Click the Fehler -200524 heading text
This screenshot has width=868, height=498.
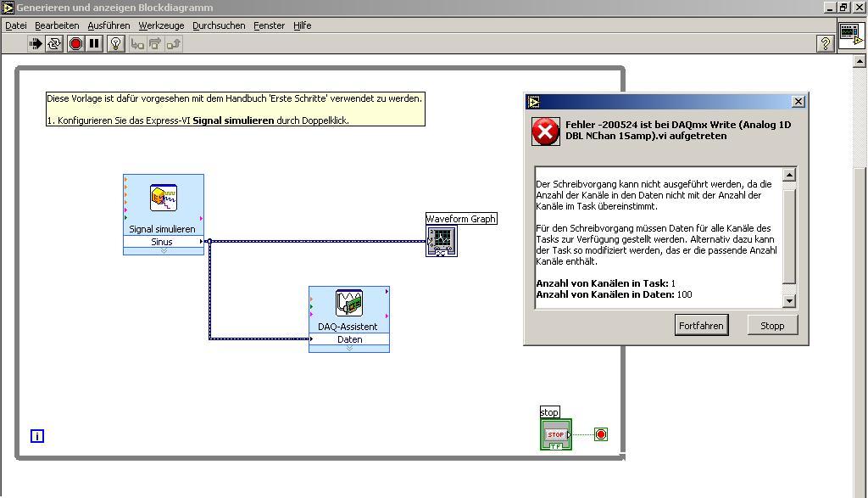678,130
